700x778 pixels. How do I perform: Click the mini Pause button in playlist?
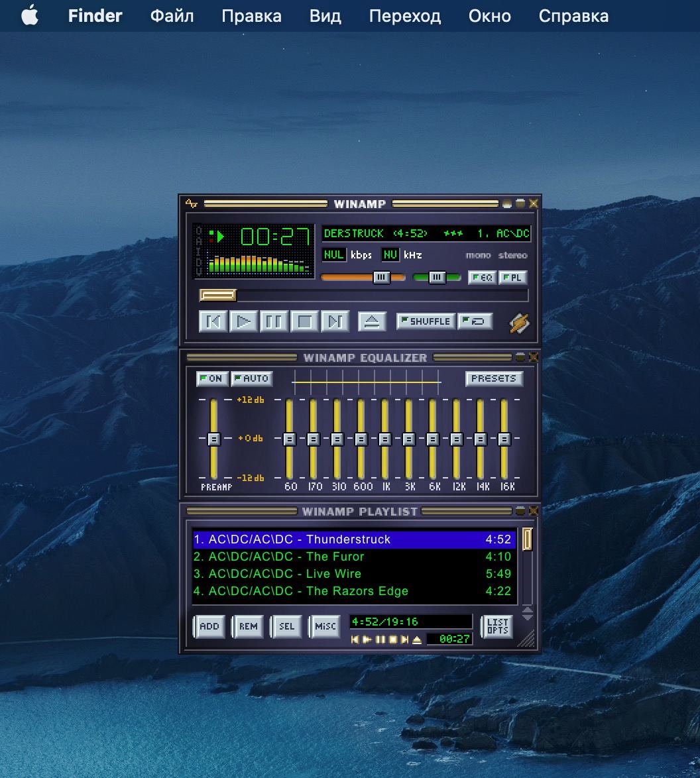click(380, 639)
